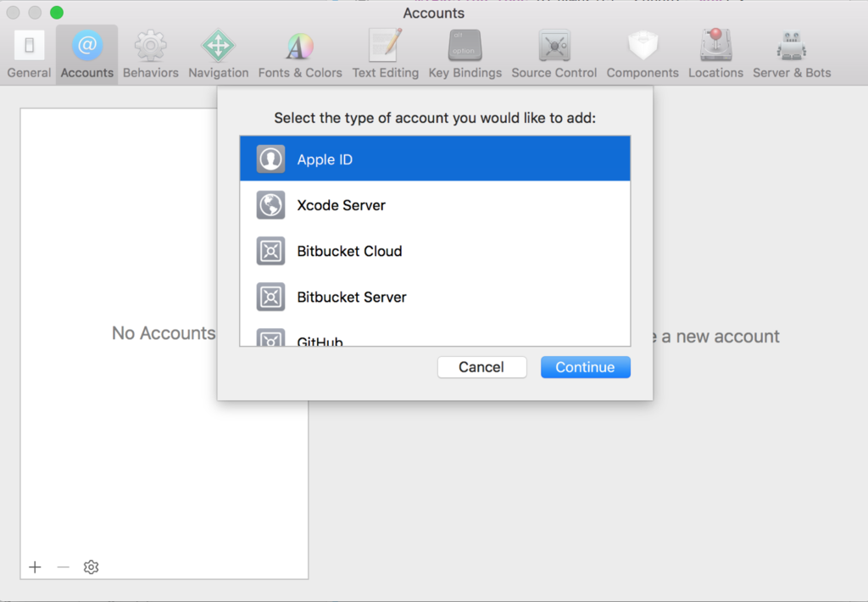Cancel the add account dialog
The width and height of the screenshot is (868, 602).
point(481,367)
